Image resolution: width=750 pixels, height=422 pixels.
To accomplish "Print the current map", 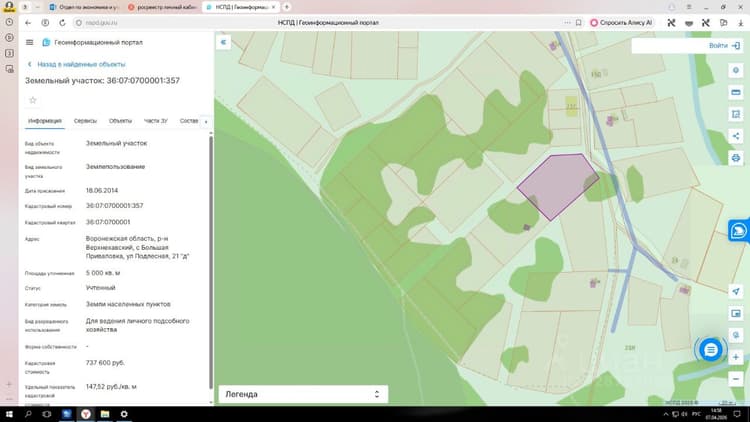I will [736, 157].
